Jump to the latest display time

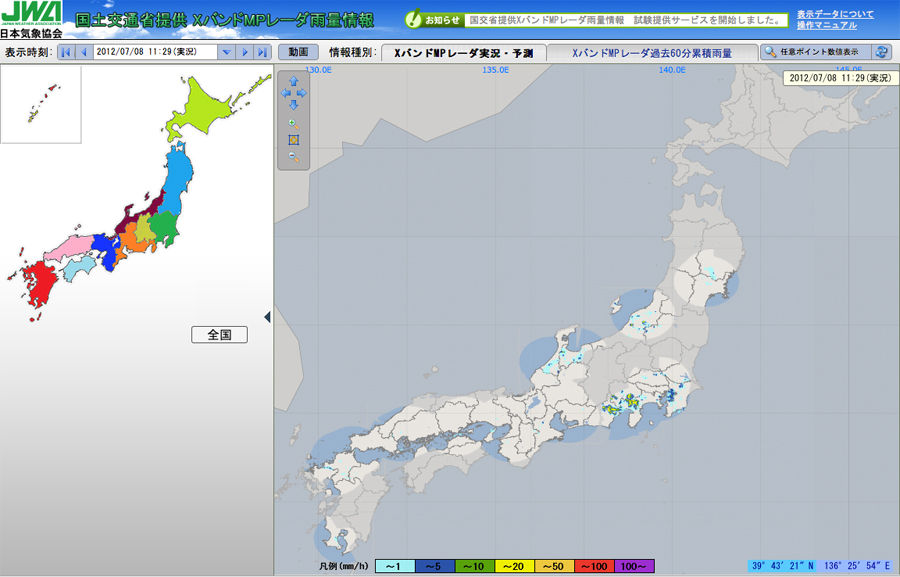click(262, 52)
